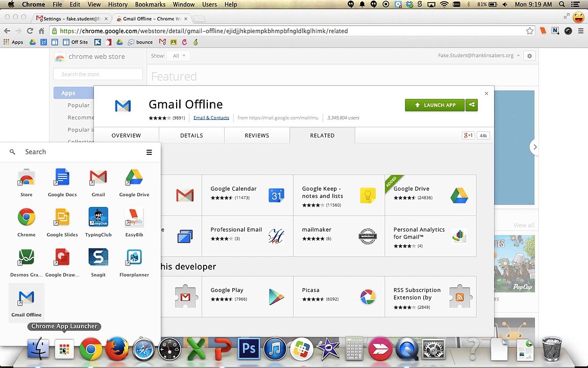Image resolution: width=588 pixels, height=368 pixels.
Task: Expand the Fake.Student account dropdown
Action: (x=479, y=56)
